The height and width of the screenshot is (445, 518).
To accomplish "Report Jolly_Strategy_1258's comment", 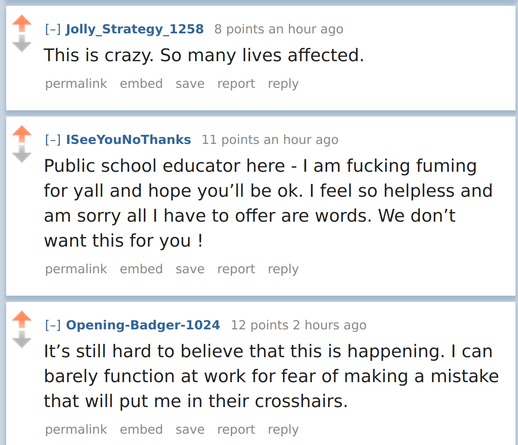I will pyautogui.click(x=236, y=84).
